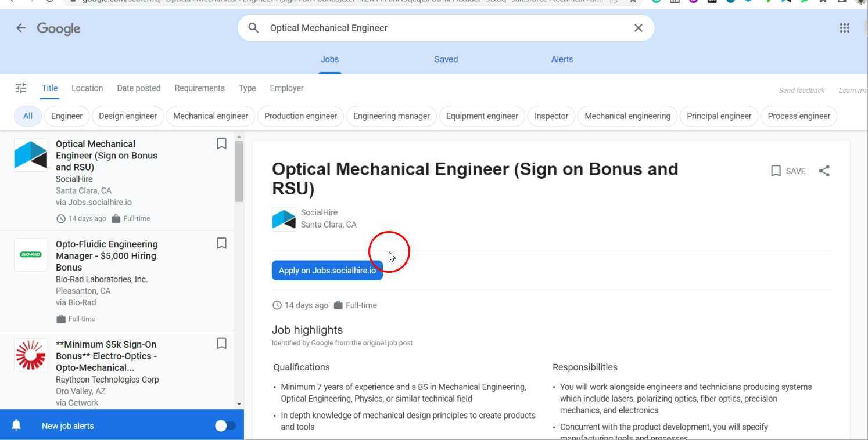Screen dimensions: 868x440
Task: Select the Equipment engineer chip
Action: [x=482, y=116]
